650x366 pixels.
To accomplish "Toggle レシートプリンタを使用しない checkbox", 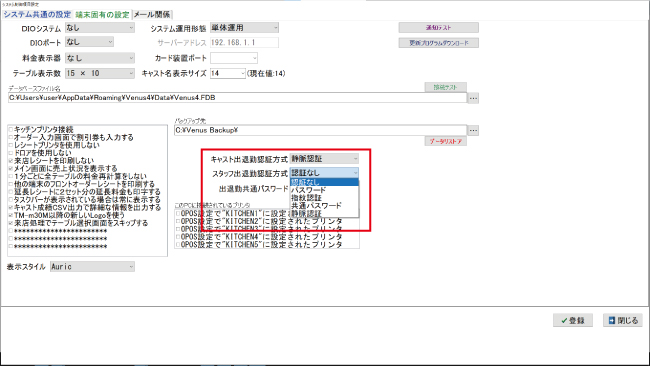I will [x=11, y=145].
